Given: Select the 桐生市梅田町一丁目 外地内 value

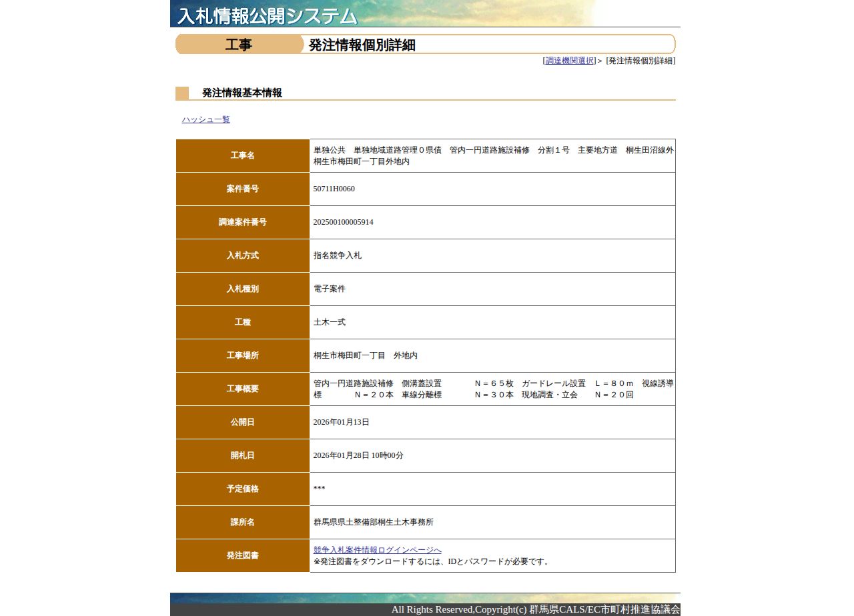Looking at the screenshot, I should tap(366, 355).
